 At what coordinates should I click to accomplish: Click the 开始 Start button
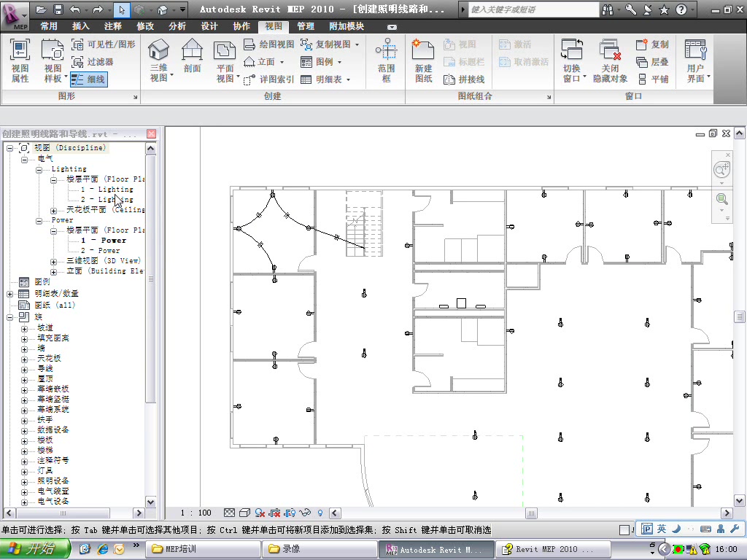click(x=34, y=548)
